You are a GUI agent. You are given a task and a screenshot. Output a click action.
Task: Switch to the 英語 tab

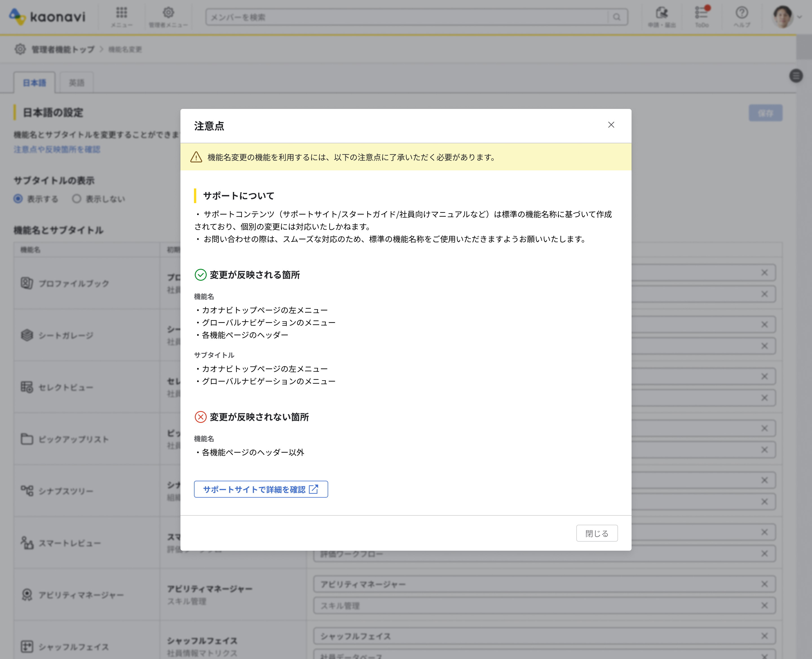[x=76, y=83]
